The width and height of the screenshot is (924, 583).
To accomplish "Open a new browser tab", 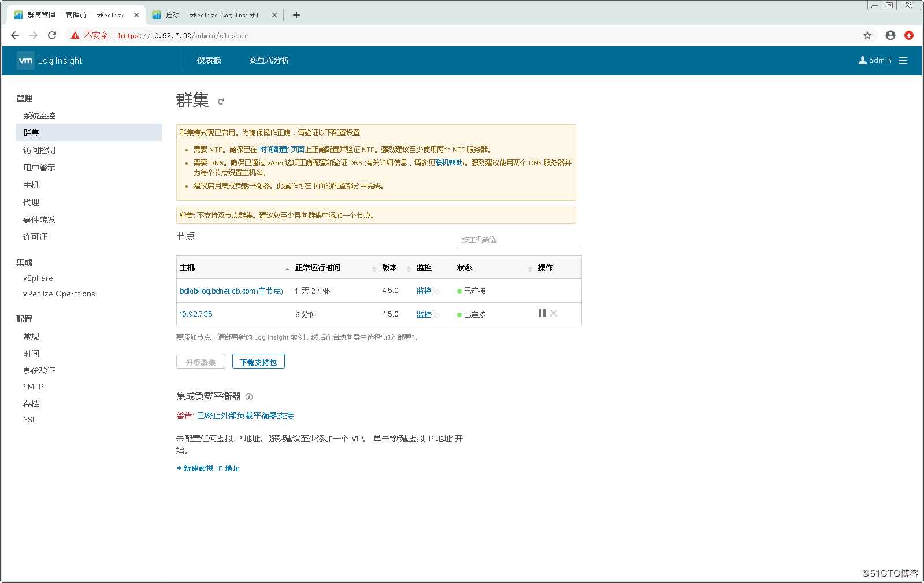I will coord(296,15).
